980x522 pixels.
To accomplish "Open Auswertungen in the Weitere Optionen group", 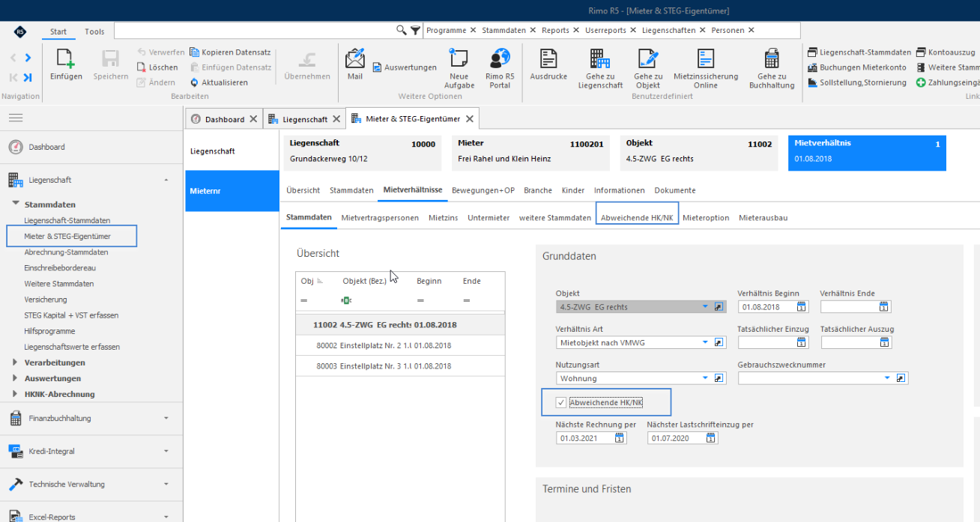I will [x=405, y=67].
